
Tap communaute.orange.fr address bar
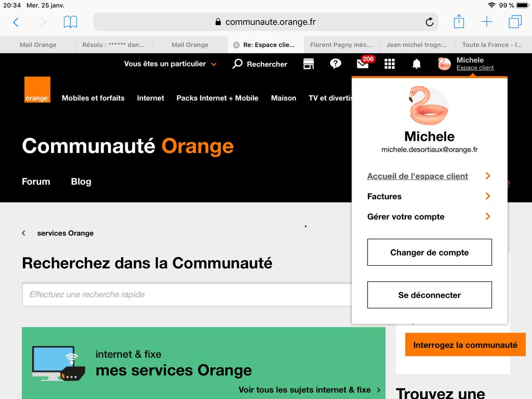(x=266, y=22)
